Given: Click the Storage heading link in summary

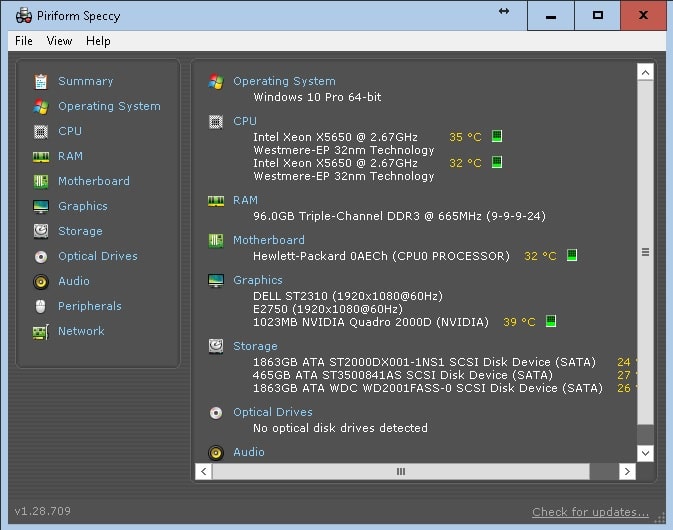Looking at the screenshot, I should click(255, 346).
